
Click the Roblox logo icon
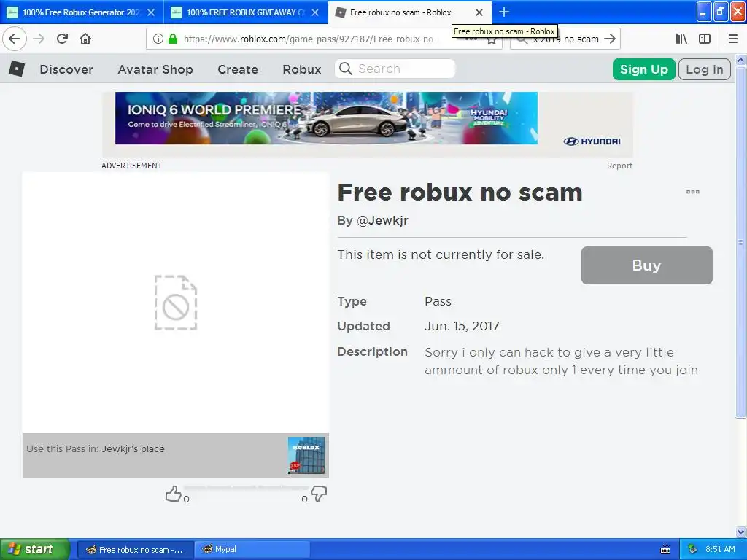point(17,69)
